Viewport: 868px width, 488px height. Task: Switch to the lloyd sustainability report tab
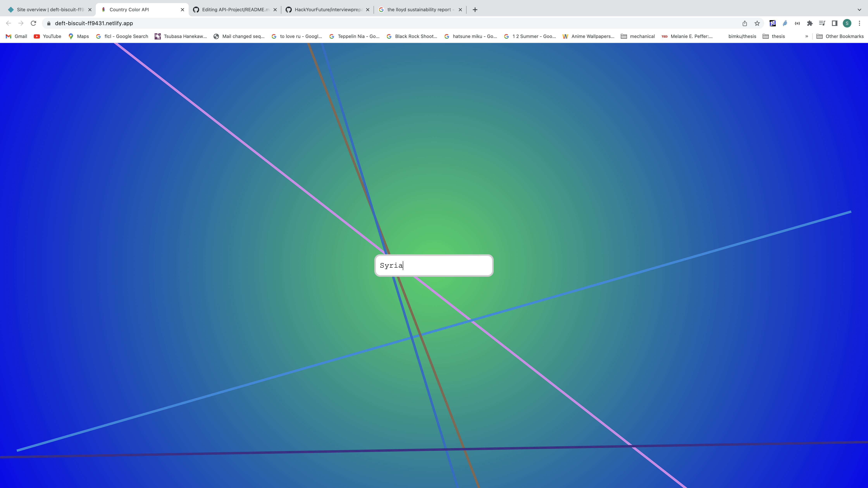click(418, 9)
